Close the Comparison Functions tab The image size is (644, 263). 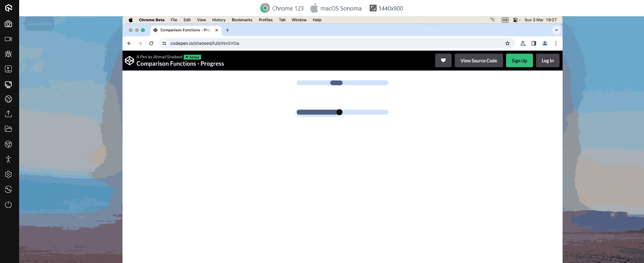click(x=216, y=30)
